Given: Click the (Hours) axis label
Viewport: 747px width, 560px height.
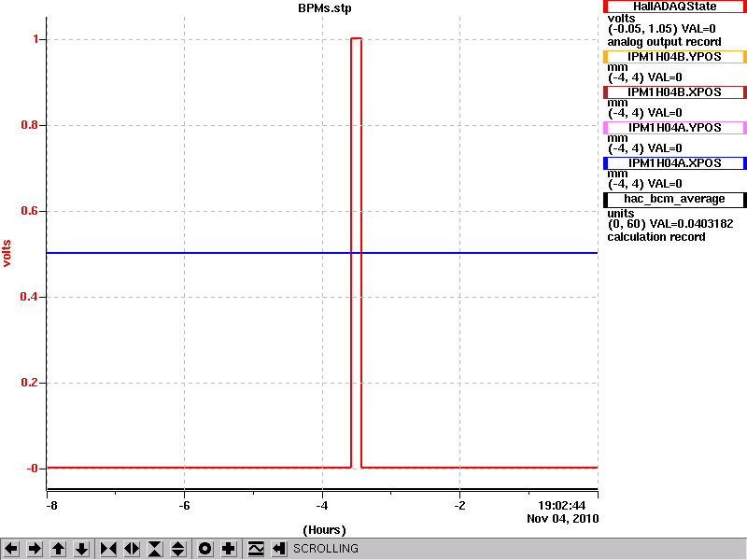Looking at the screenshot, I should tap(324, 530).
